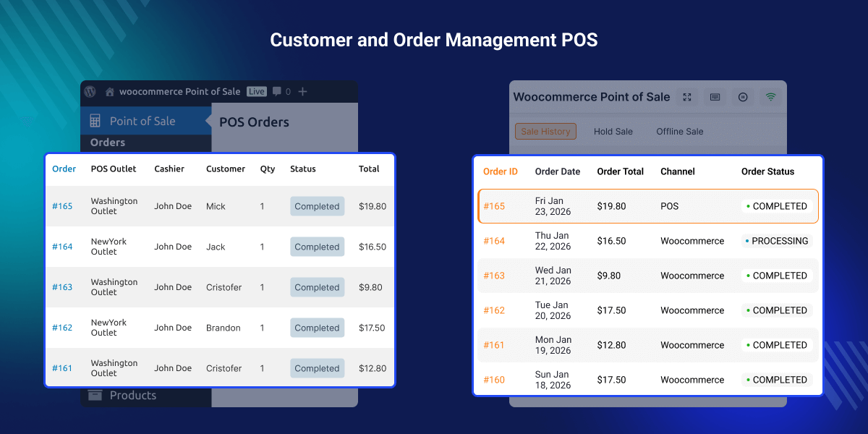Click total $12.80 in POS Orders table

tap(373, 368)
